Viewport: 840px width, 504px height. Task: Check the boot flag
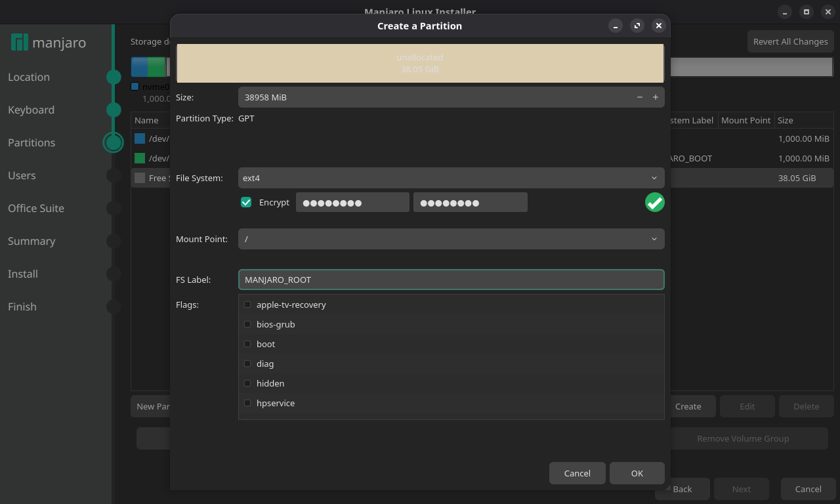point(247,344)
